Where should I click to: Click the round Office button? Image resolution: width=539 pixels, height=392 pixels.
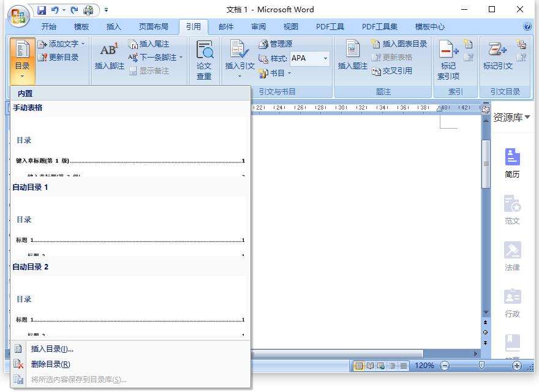[x=19, y=16]
